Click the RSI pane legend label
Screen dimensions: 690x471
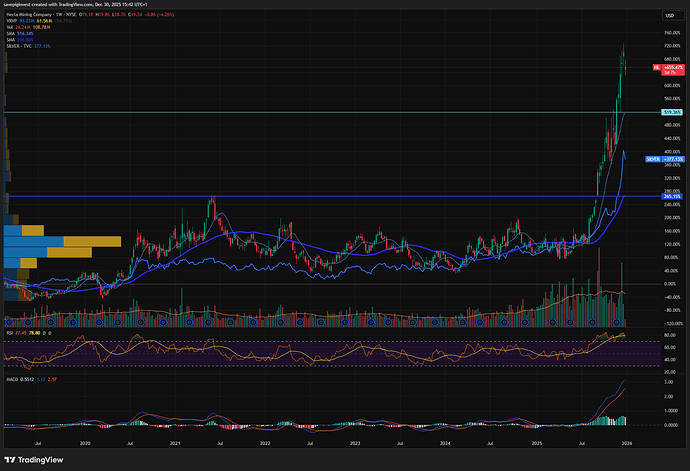pos(9,334)
